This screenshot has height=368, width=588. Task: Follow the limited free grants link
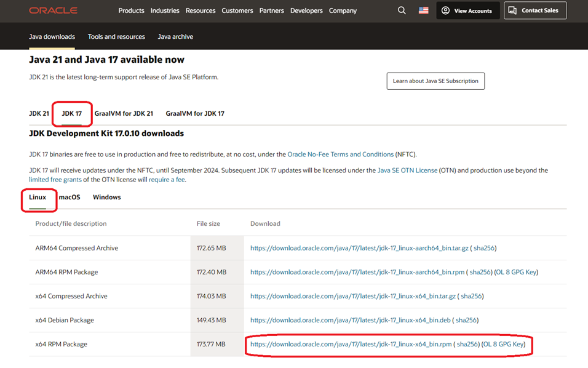tap(55, 180)
